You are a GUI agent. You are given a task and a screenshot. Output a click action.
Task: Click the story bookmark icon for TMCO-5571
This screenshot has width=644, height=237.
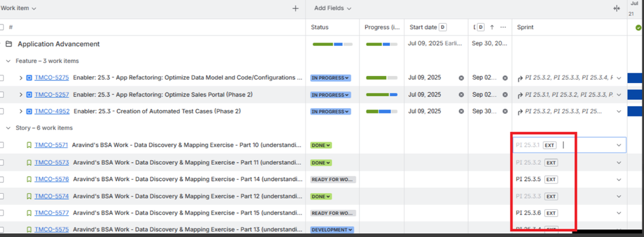pyautogui.click(x=29, y=145)
